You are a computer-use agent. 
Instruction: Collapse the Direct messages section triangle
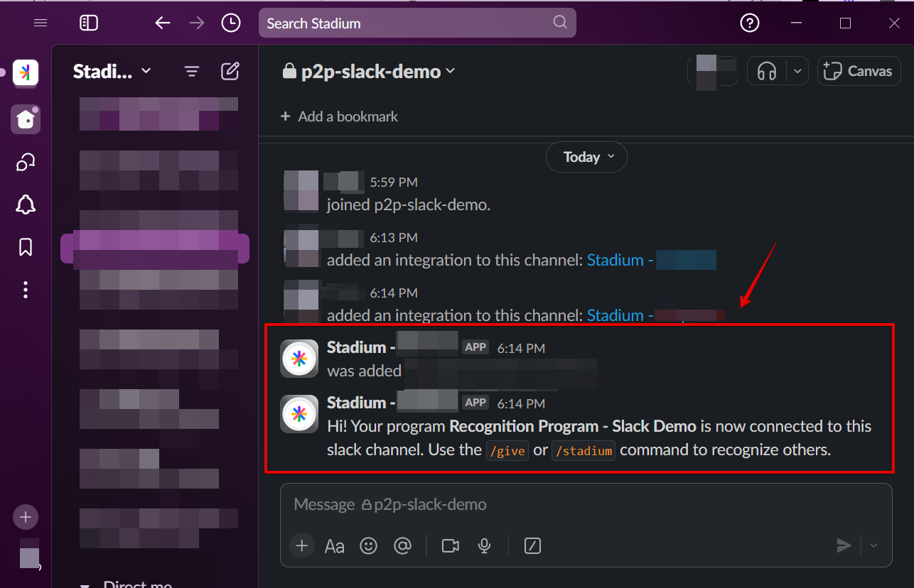point(85,585)
